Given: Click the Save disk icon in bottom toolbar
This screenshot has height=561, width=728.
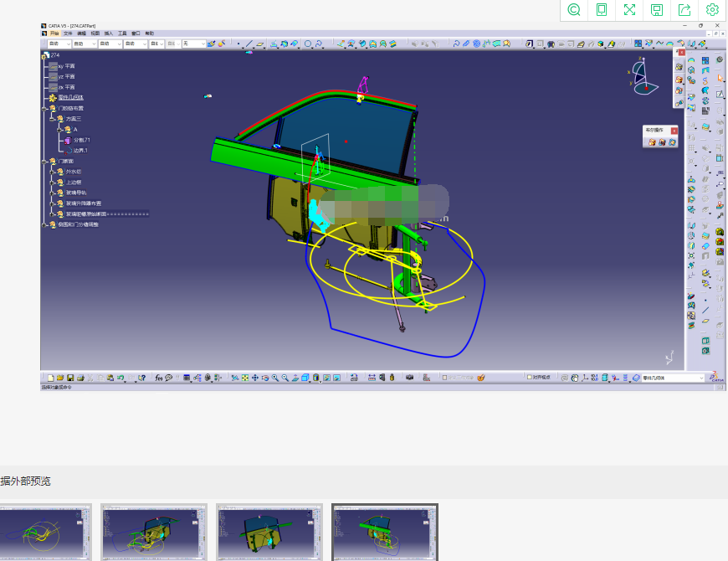Looking at the screenshot, I should tap(70, 378).
